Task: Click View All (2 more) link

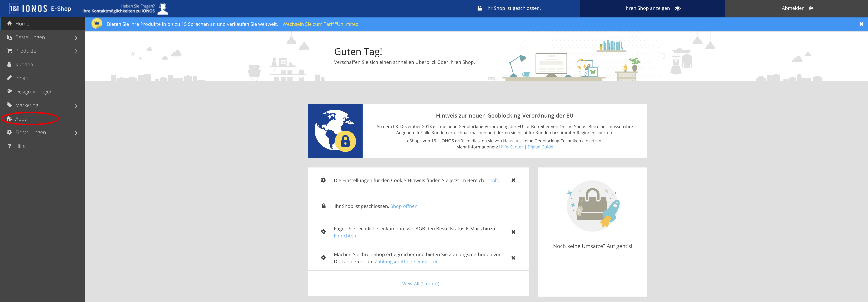Action: pyautogui.click(x=421, y=283)
